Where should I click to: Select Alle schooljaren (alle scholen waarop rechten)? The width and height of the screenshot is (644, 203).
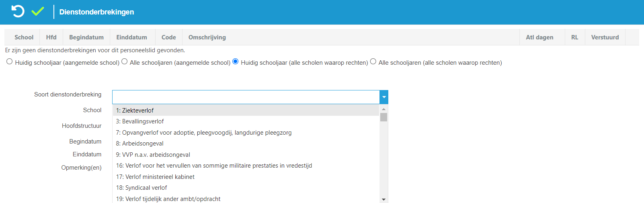pos(373,62)
